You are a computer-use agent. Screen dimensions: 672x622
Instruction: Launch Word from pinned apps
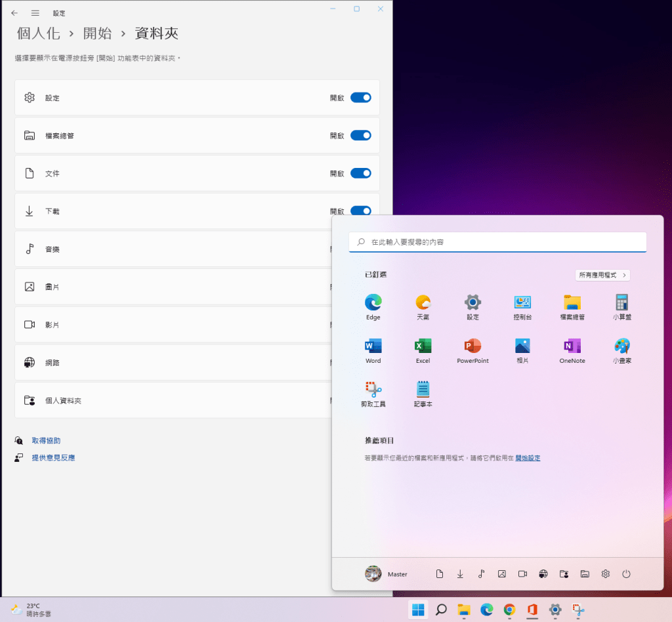[x=373, y=350]
